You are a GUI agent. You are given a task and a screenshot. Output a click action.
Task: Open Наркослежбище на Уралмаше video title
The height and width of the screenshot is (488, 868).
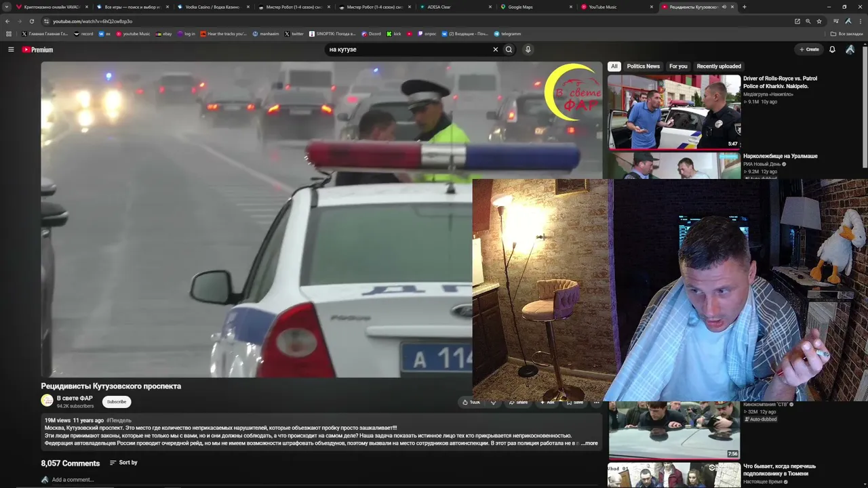[x=781, y=157]
